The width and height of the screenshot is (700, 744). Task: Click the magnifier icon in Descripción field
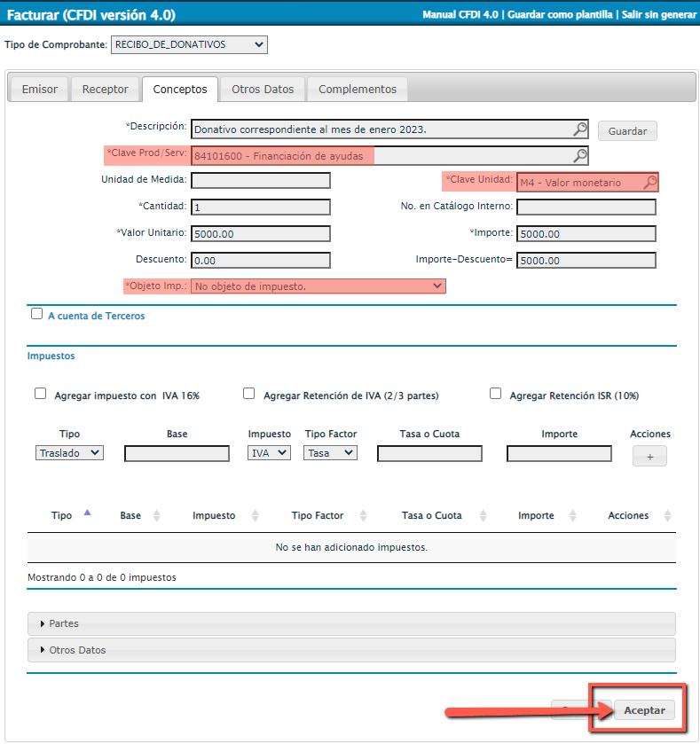pyautogui.click(x=579, y=129)
